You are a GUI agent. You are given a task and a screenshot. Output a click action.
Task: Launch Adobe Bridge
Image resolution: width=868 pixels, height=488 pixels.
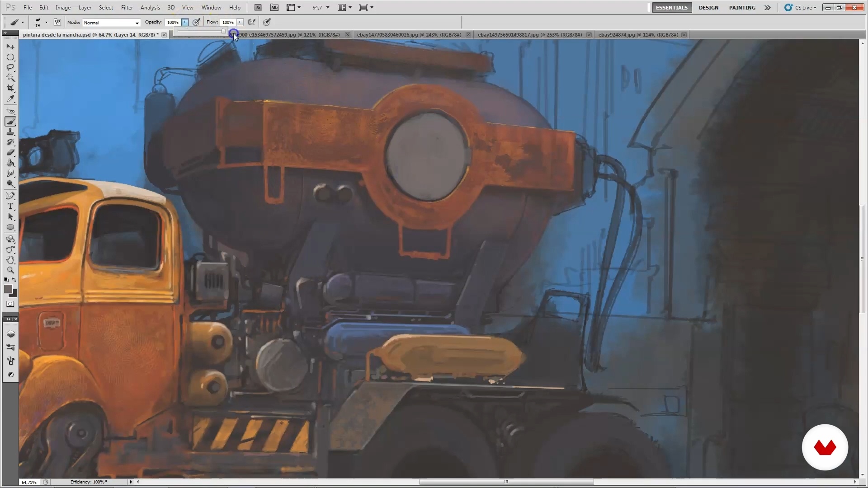click(x=258, y=8)
